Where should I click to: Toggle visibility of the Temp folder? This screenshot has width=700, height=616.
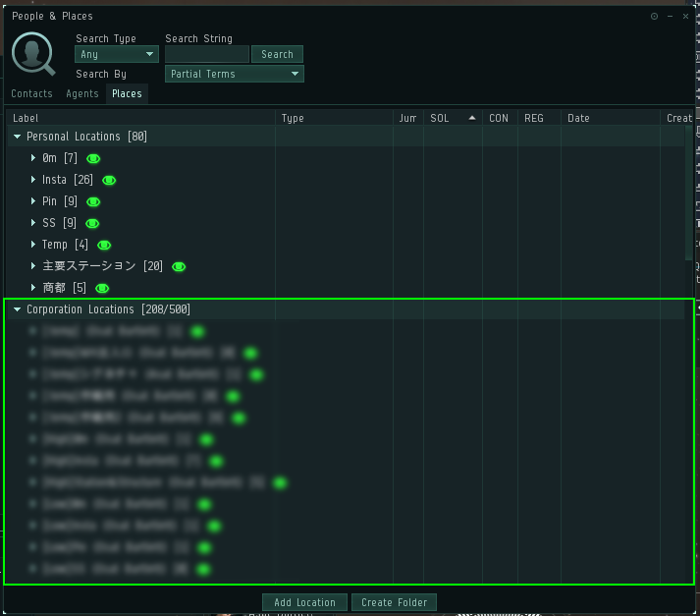(104, 245)
